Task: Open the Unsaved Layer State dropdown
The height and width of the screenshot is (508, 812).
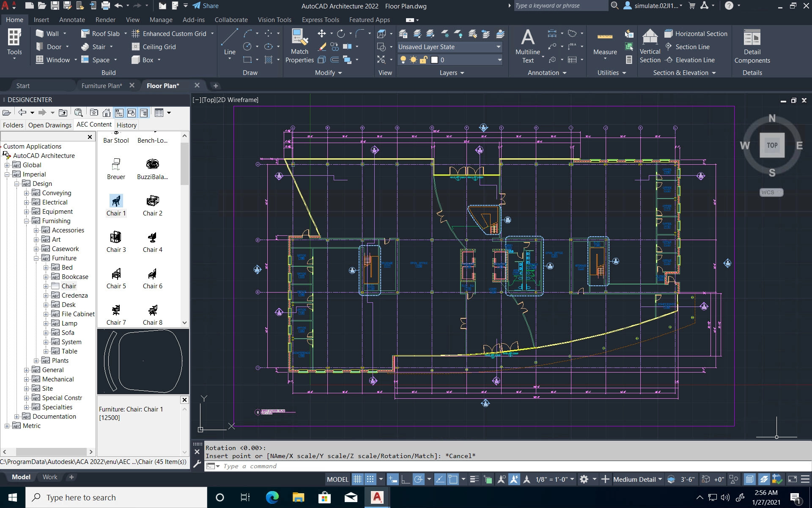Action: tap(498, 47)
